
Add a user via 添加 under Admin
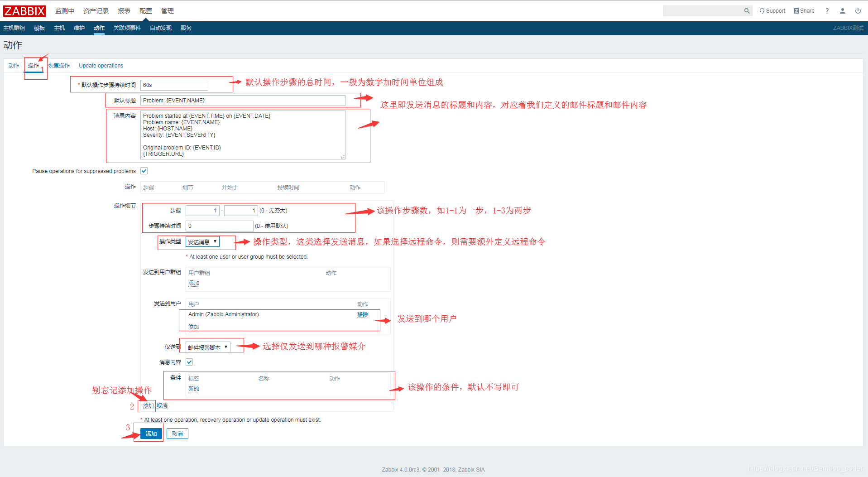194,327
